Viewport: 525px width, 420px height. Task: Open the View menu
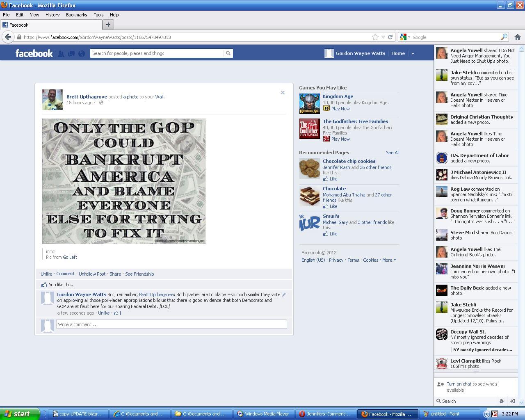tap(34, 15)
